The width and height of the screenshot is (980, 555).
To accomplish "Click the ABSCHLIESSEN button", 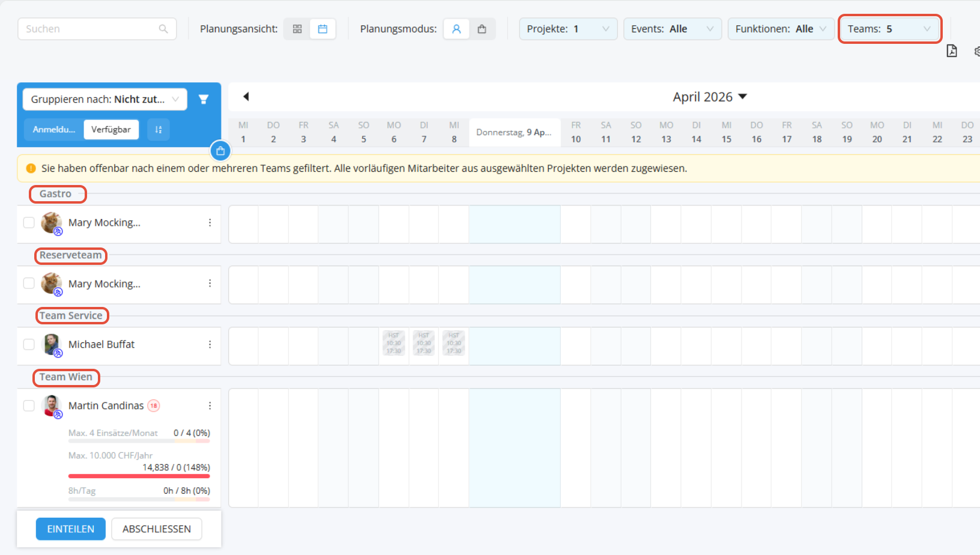I will [157, 529].
